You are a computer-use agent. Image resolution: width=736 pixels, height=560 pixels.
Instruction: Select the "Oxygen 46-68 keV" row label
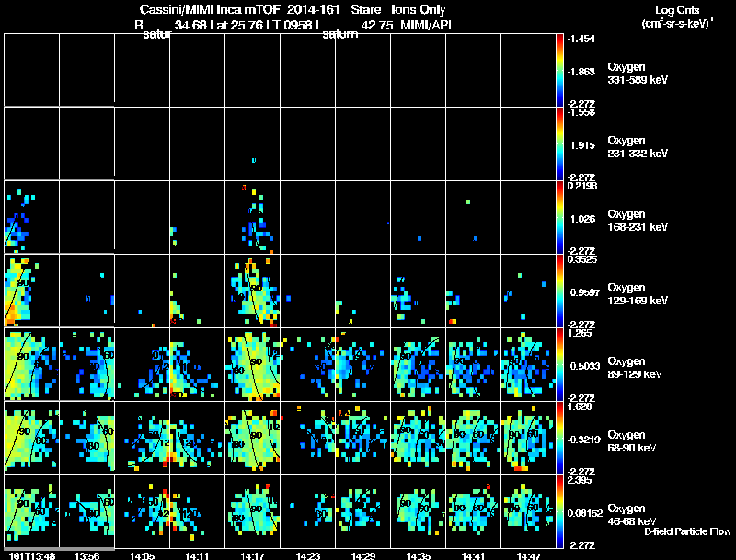[x=632, y=515]
